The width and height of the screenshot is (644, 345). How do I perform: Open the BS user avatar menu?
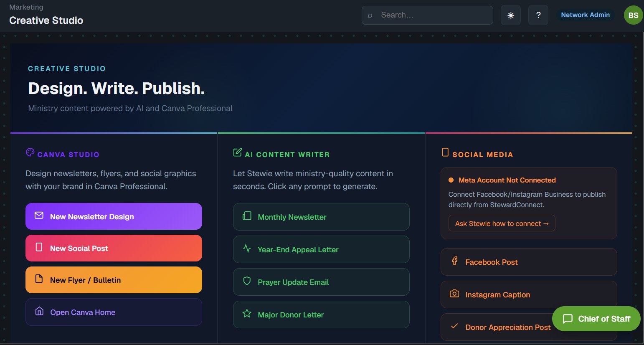click(633, 15)
